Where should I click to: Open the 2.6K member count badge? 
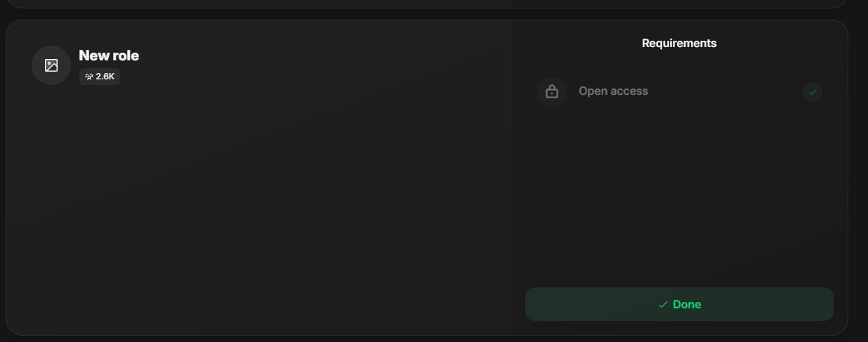click(100, 77)
